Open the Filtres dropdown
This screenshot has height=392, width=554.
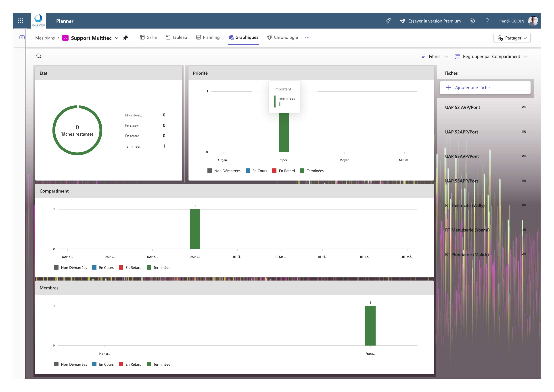[x=435, y=57]
